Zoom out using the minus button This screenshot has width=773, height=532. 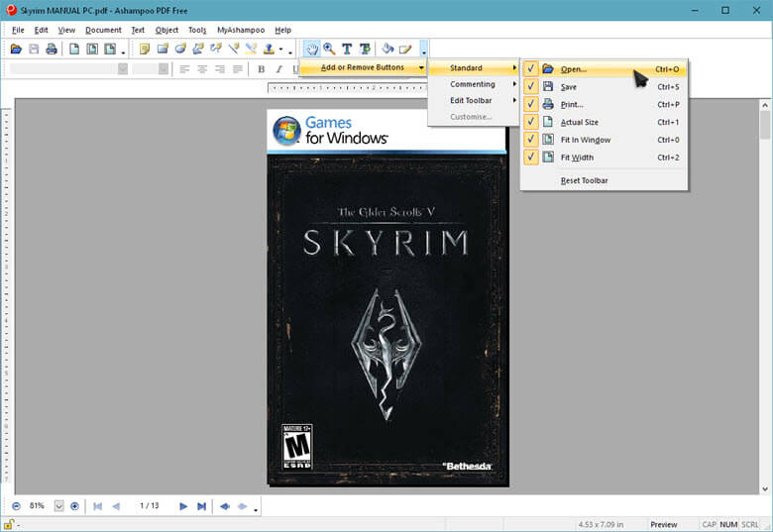click(x=16, y=506)
